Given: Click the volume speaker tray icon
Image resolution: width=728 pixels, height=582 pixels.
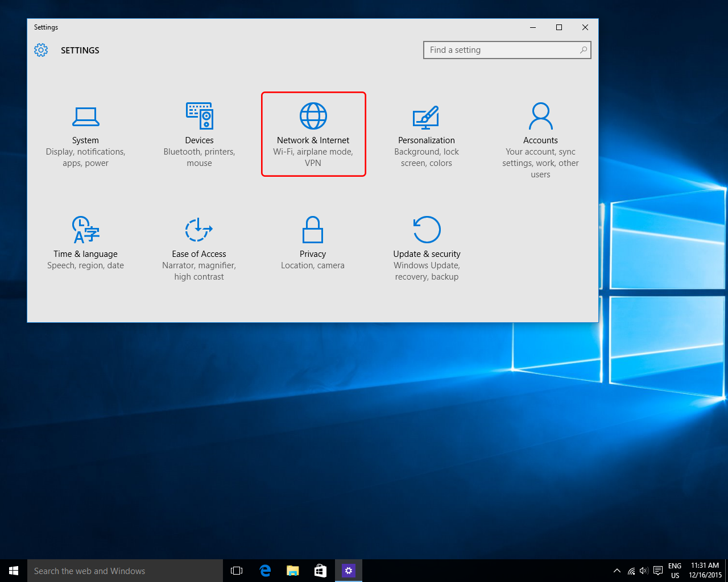Looking at the screenshot, I should point(644,571).
